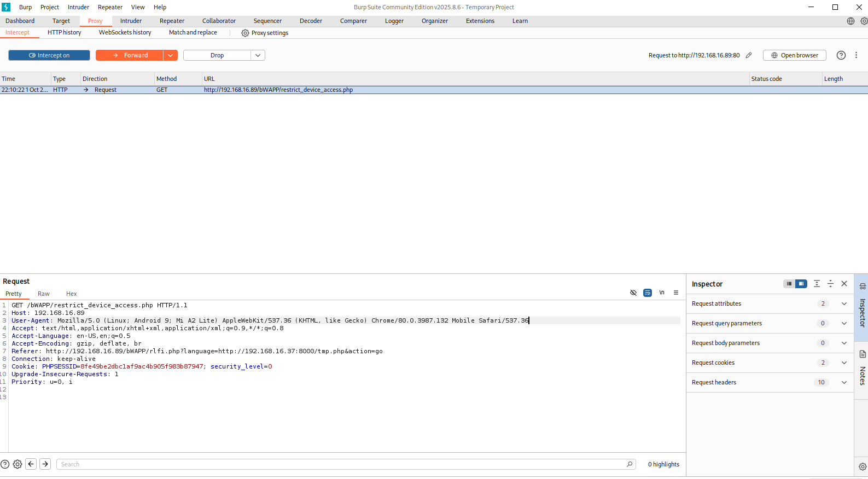The height and width of the screenshot is (479, 868).
Task: Open HTTP history sub-tab
Action: click(64, 32)
